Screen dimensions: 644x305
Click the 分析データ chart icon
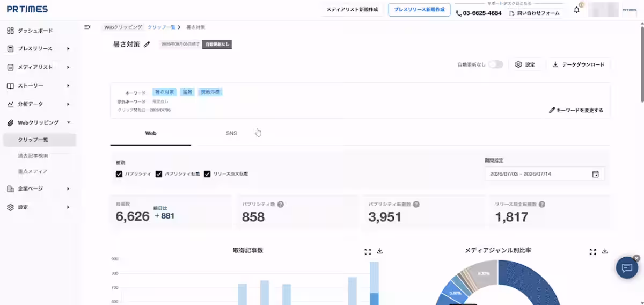[x=10, y=104]
